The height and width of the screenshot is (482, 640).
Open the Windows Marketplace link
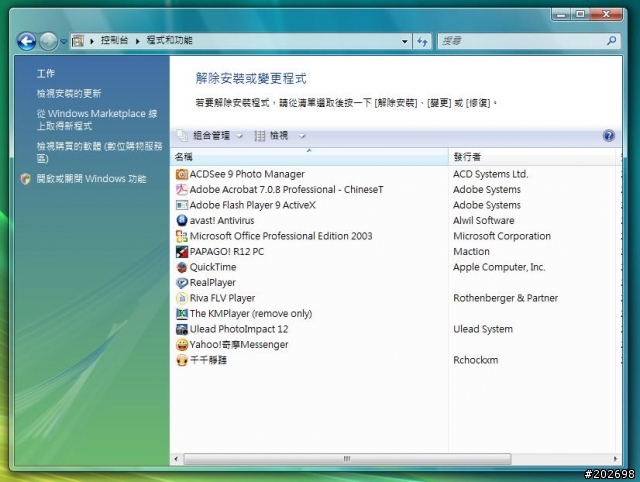point(97,120)
